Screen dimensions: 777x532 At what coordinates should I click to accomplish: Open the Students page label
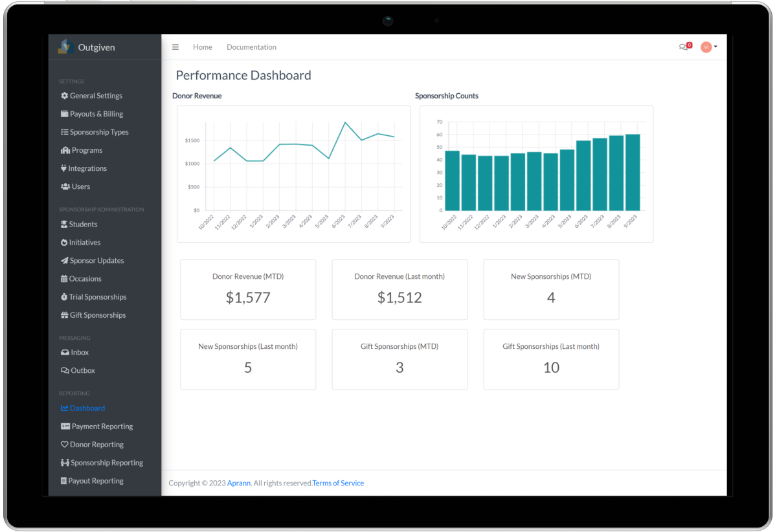pos(83,224)
